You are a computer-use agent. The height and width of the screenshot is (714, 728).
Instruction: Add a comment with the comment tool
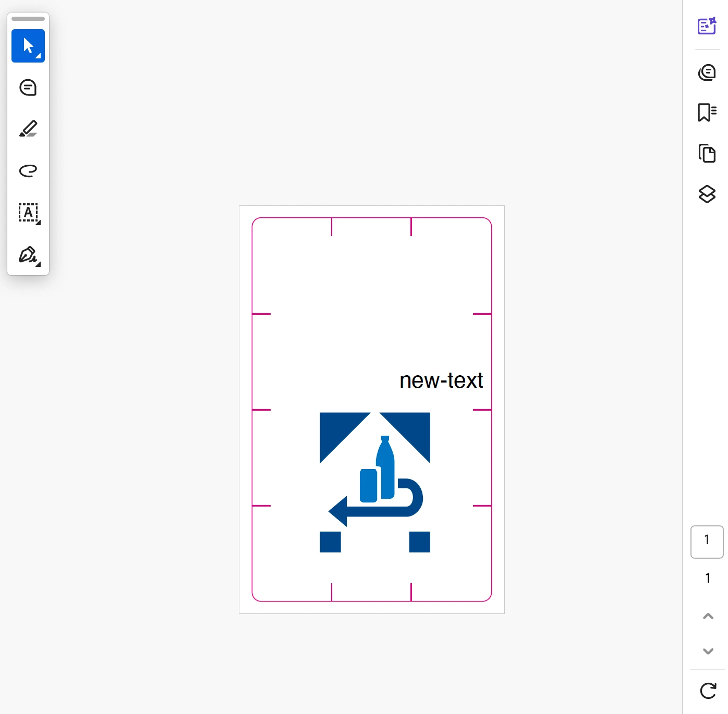point(28,88)
